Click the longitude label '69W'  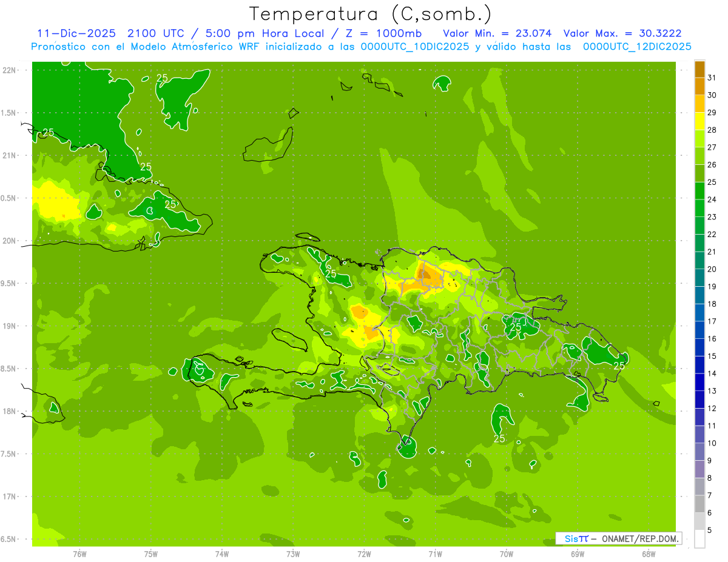(578, 554)
